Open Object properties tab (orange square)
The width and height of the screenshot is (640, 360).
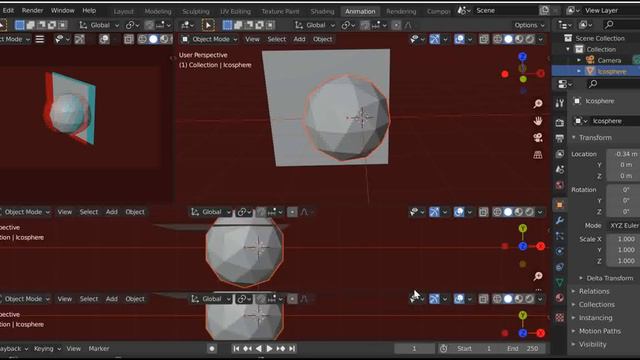[560, 205]
